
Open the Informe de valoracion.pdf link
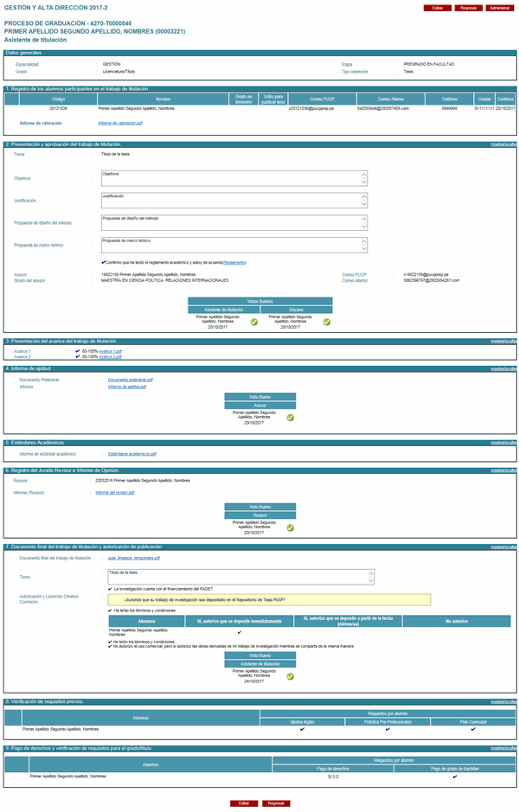pyautogui.click(x=120, y=124)
